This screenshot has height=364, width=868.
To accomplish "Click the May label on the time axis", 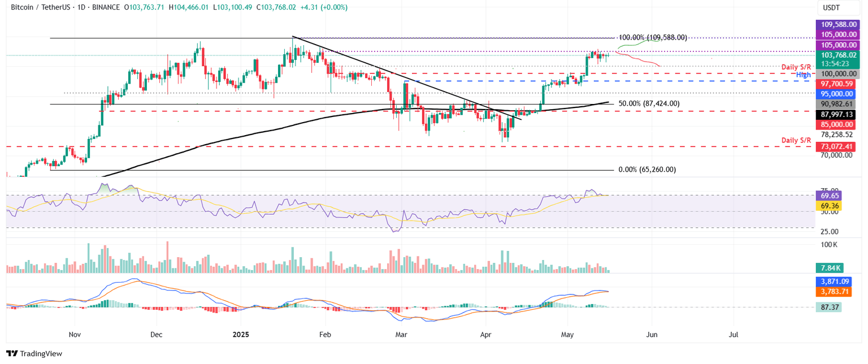I will (x=567, y=335).
